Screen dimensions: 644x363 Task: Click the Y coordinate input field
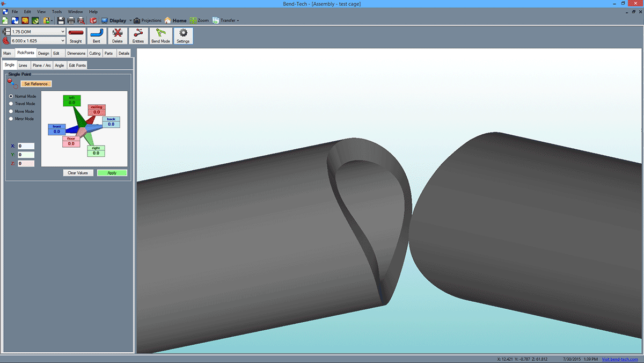(26, 155)
